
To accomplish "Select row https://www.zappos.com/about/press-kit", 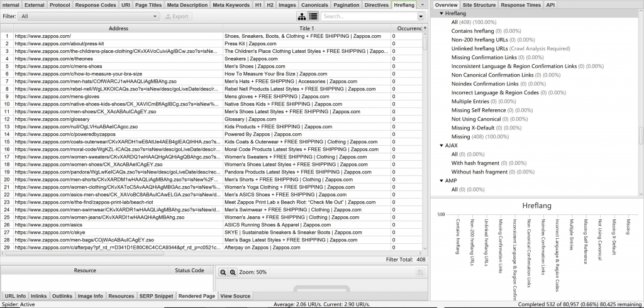I will 211,43.
